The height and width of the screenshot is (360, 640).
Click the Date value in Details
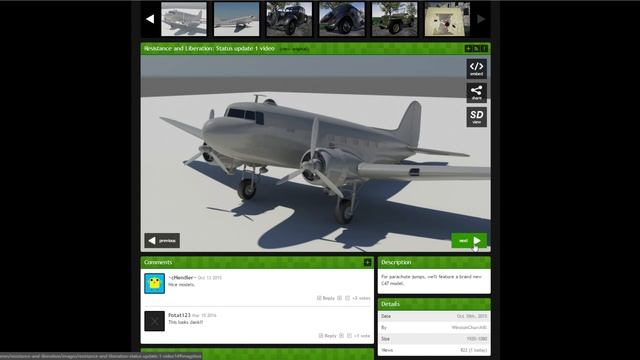[x=472, y=316]
